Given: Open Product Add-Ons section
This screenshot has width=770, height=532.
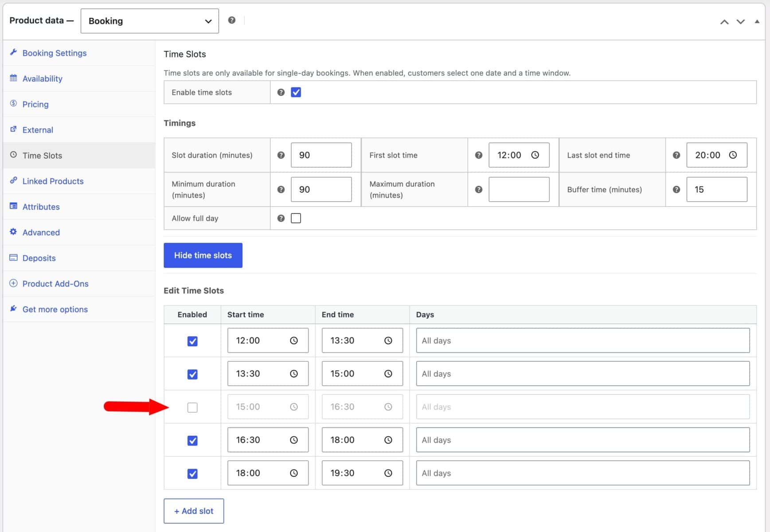Looking at the screenshot, I should 79,284.
